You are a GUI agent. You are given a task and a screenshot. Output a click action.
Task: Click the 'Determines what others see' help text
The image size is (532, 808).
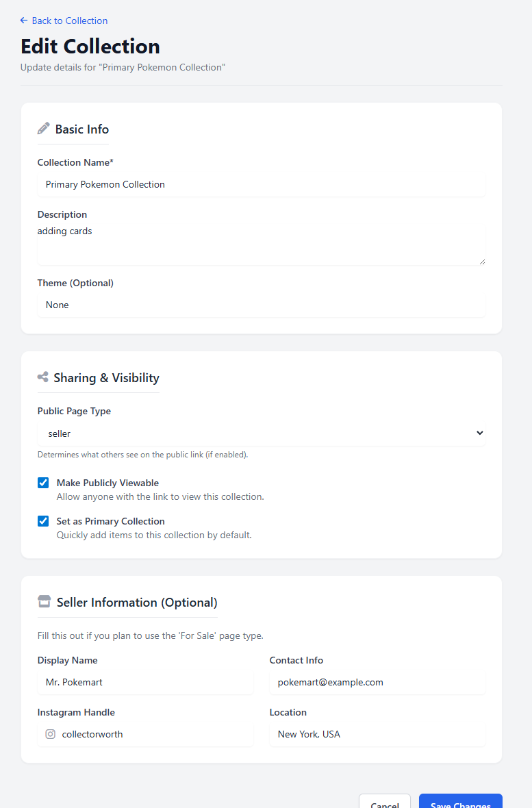(143, 455)
